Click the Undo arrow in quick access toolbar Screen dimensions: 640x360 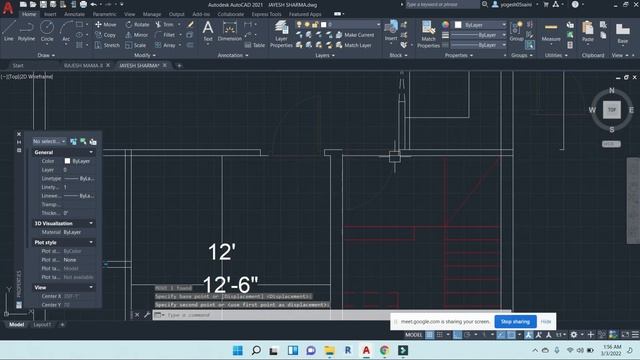tap(93, 4)
